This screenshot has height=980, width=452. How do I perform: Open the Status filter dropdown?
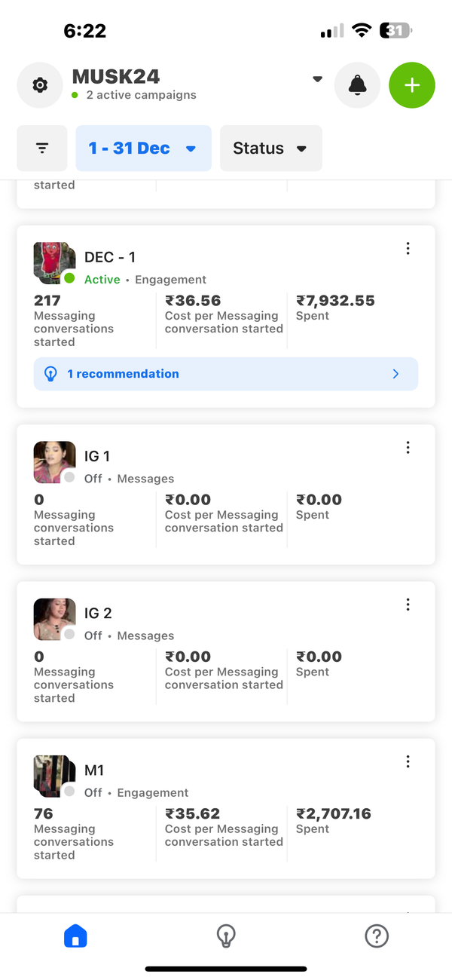pos(270,149)
